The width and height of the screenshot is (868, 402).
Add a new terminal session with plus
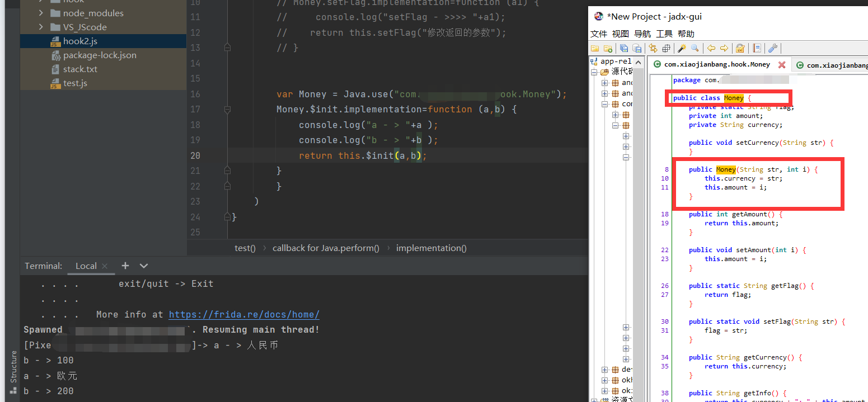(125, 266)
